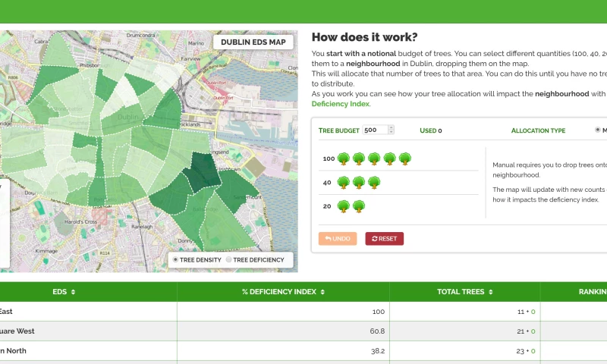Click the 'How does it work?' heading

point(365,37)
